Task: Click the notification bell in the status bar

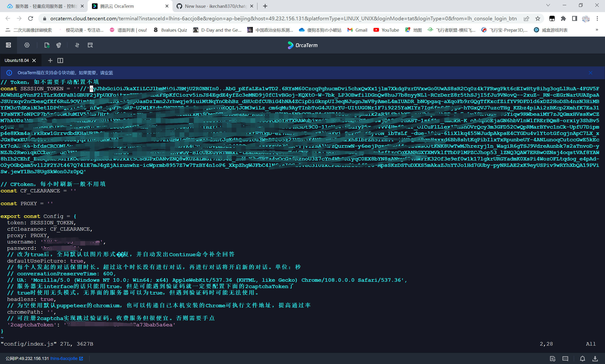Action: 583,359
